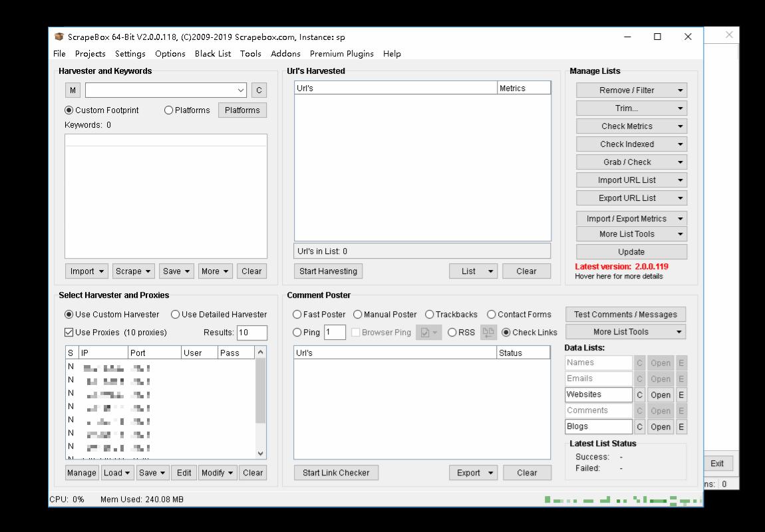Open the Premium Plugins menu

coord(341,54)
